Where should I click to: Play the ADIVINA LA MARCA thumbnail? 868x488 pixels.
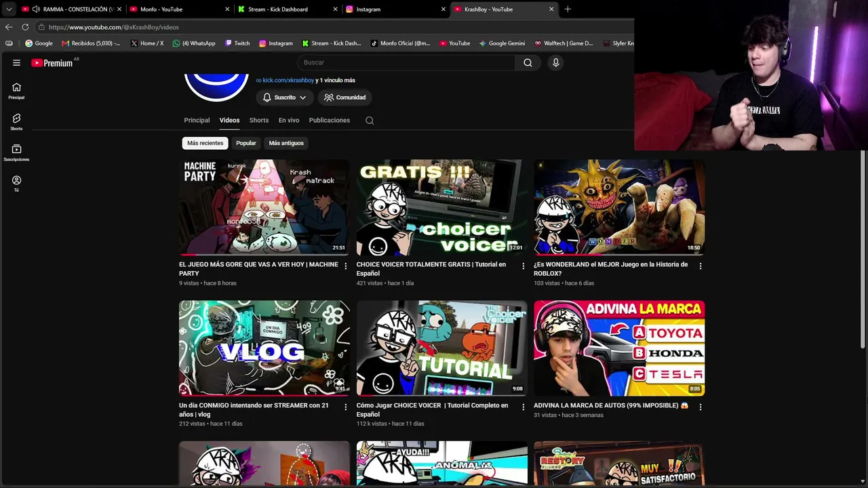pyautogui.click(x=619, y=348)
